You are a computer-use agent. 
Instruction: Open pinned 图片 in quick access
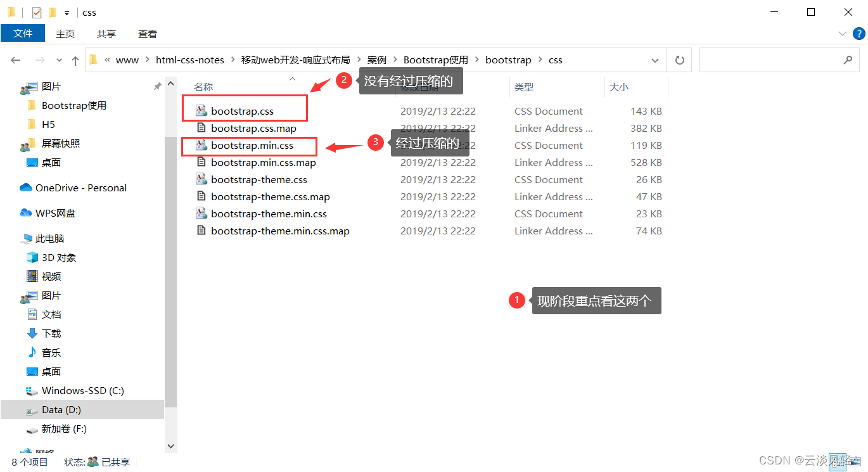pyautogui.click(x=51, y=86)
